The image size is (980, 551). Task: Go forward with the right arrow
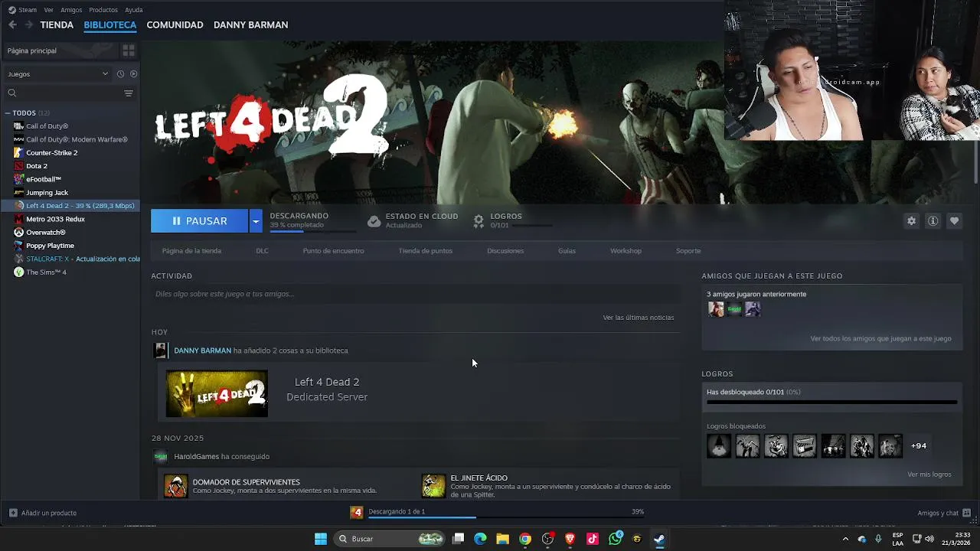coord(28,24)
